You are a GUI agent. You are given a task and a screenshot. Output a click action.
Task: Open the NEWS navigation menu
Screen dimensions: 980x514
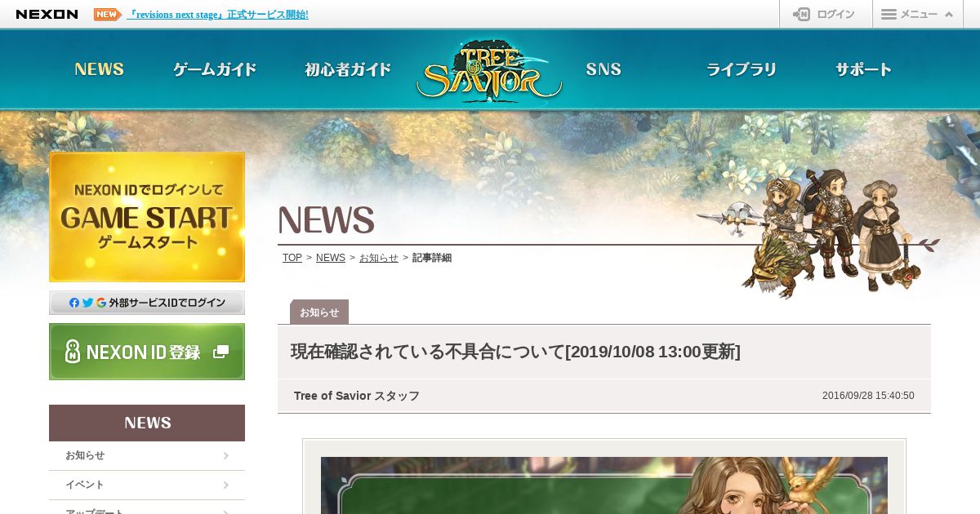[x=100, y=69]
